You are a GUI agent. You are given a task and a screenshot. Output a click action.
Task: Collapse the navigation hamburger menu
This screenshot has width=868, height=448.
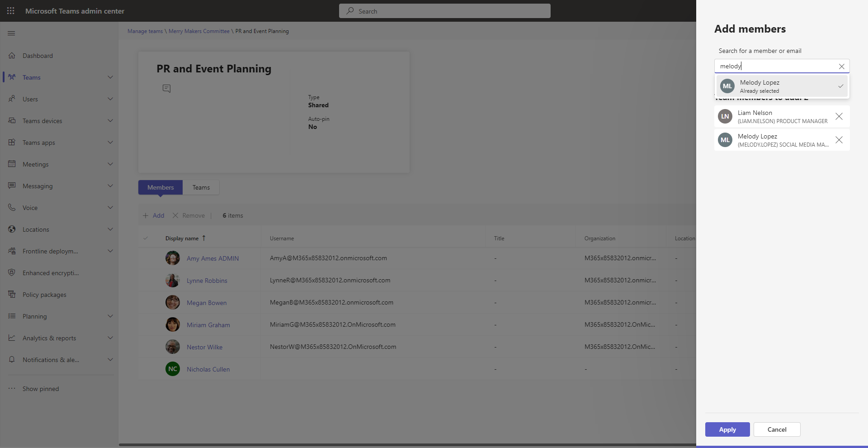pyautogui.click(x=12, y=33)
